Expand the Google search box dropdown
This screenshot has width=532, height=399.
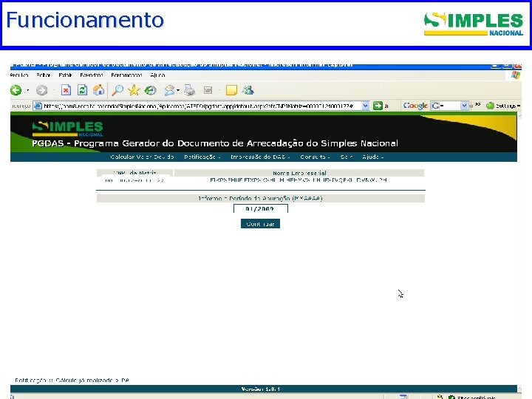[464, 106]
